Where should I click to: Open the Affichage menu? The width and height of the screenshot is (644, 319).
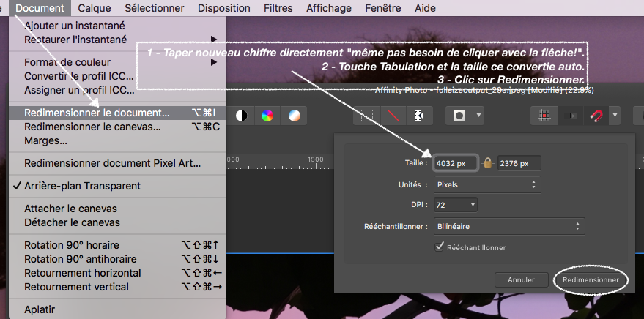tap(329, 8)
